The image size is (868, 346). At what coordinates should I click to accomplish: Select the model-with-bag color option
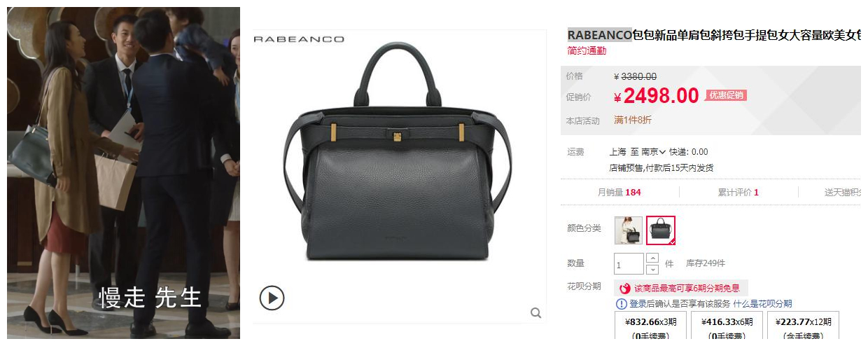pyautogui.click(x=629, y=230)
